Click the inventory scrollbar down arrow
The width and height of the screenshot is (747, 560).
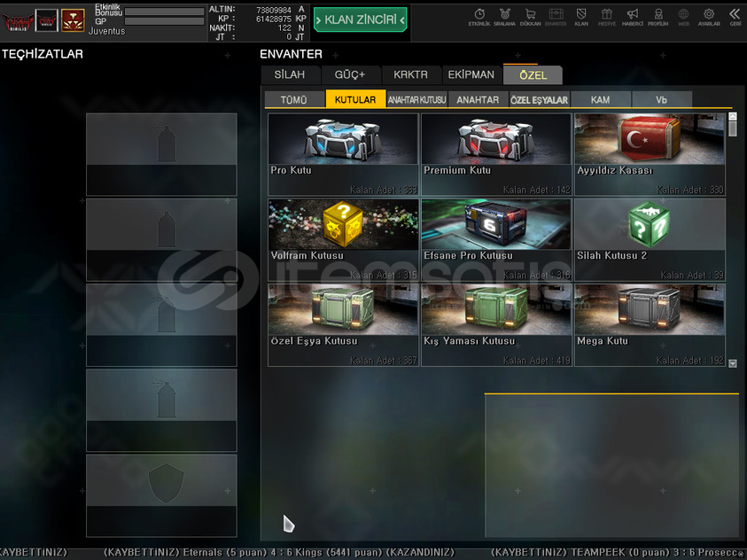click(x=733, y=363)
